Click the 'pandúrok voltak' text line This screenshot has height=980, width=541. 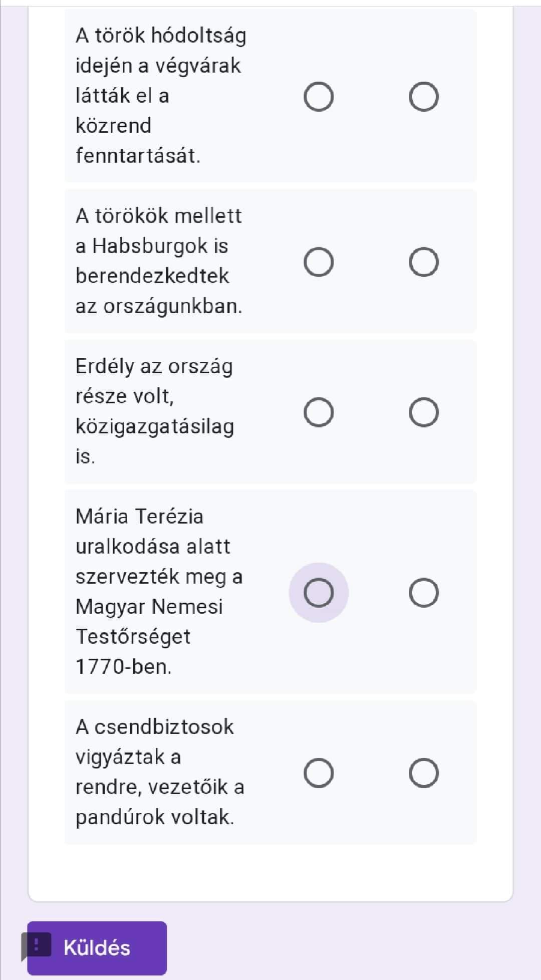coord(154,817)
